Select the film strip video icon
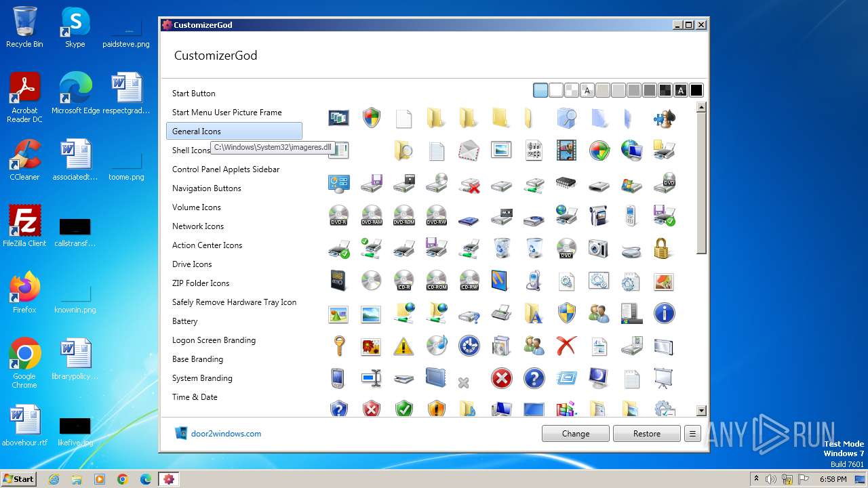Viewport: 868px width, 488px height. [x=566, y=150]
